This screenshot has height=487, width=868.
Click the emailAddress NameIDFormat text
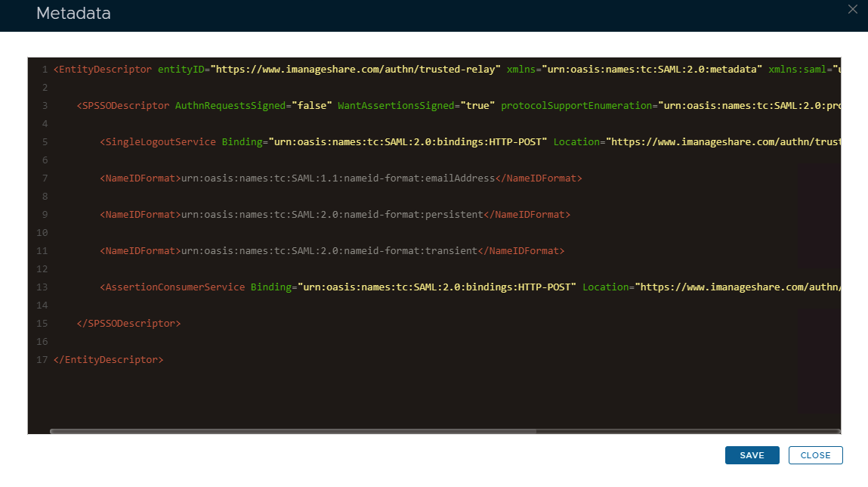tap(337, 178)
